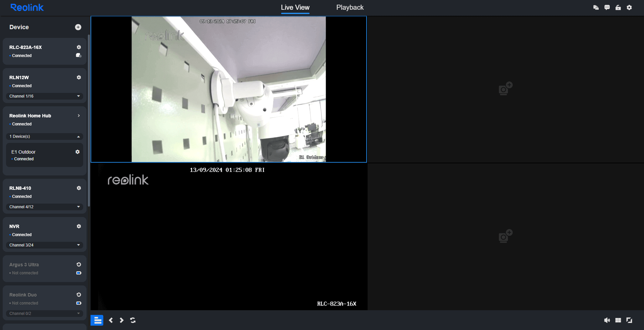Screen dimensions: 644x330
Task: Add camera to bottom-right empty view
Action: coord(505,236)
